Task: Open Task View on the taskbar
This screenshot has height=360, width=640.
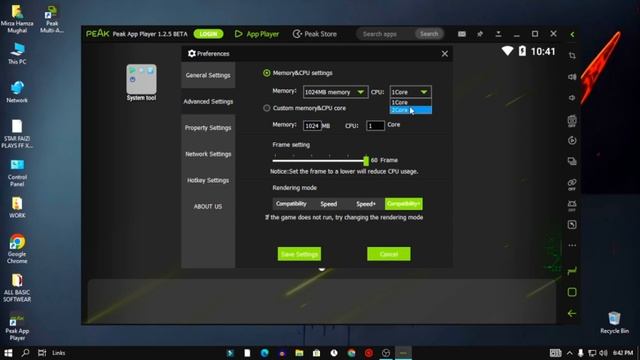Action: (x=42, y=353)
